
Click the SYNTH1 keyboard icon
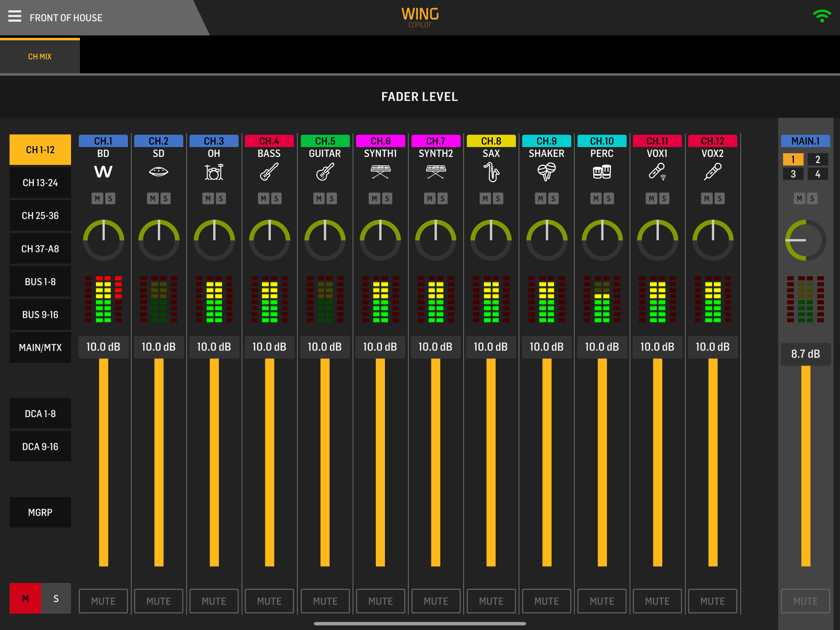[380, 172]
